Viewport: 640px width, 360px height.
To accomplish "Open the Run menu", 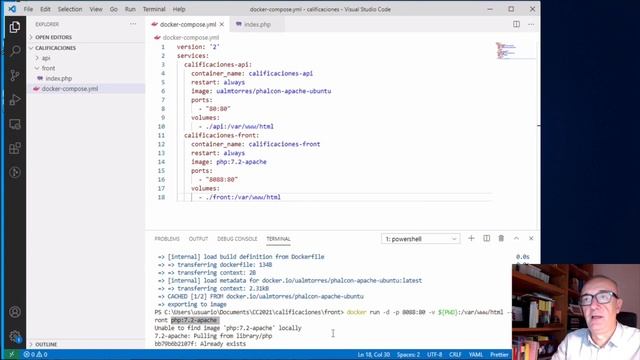I will (x=130, y=9).
